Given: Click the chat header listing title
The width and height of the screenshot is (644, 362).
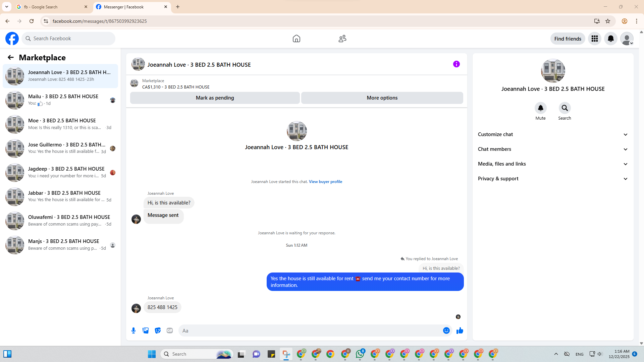Looking at the screenshot, I should [x=199, y=65].
